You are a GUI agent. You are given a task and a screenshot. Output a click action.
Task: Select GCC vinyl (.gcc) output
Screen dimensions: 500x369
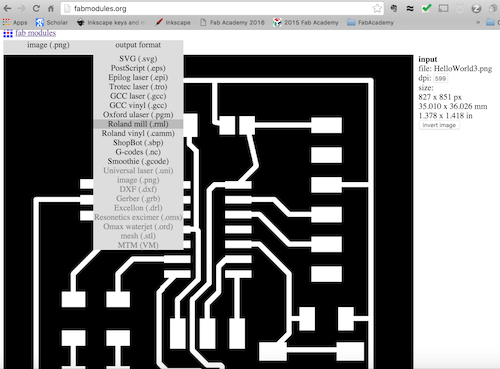click(138, 105)
